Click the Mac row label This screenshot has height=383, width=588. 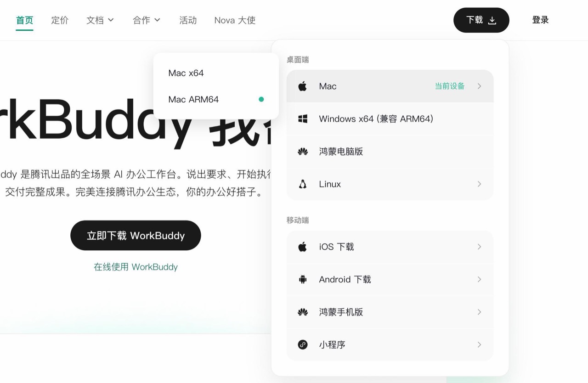pos(328,86)
